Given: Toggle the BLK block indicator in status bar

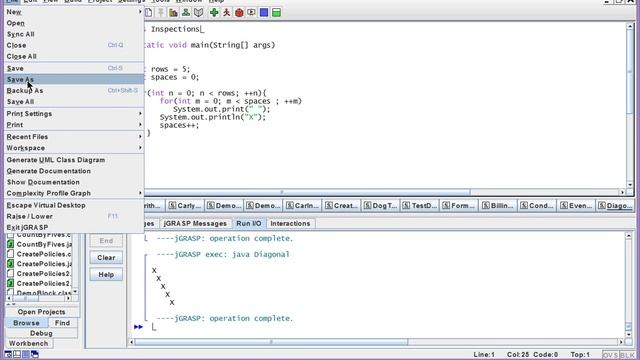Looking at the screenshot, I should click(x=627, y=355).
